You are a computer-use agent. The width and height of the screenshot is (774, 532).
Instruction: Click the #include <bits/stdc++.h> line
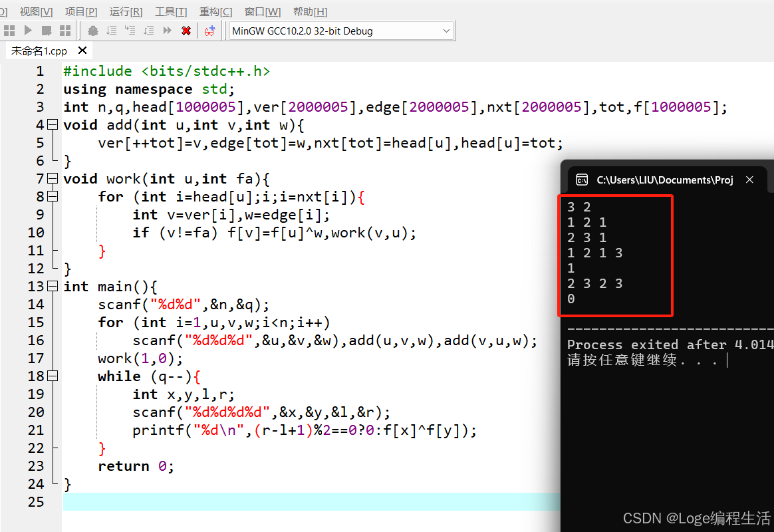166,71
